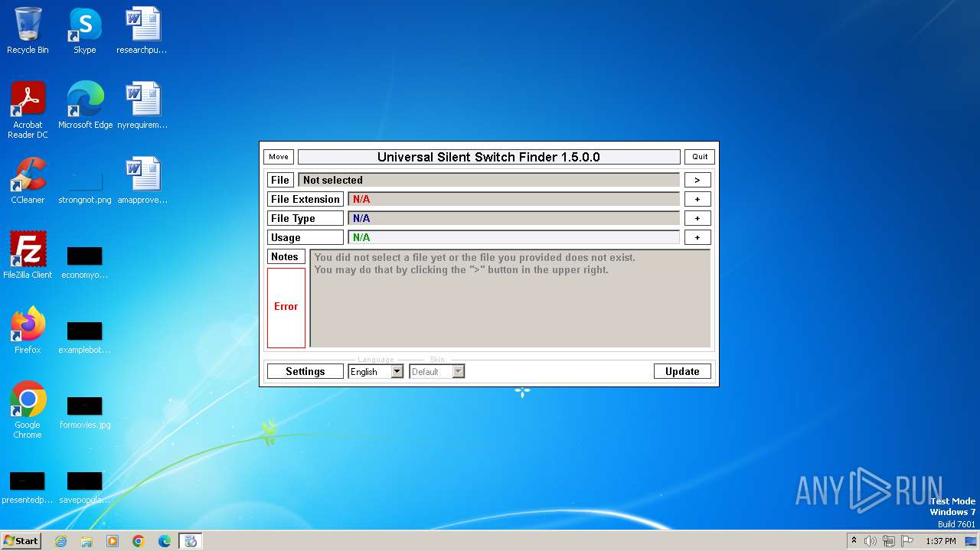Launch the CCleaner desktop shortcut

(x=28, y=181)
